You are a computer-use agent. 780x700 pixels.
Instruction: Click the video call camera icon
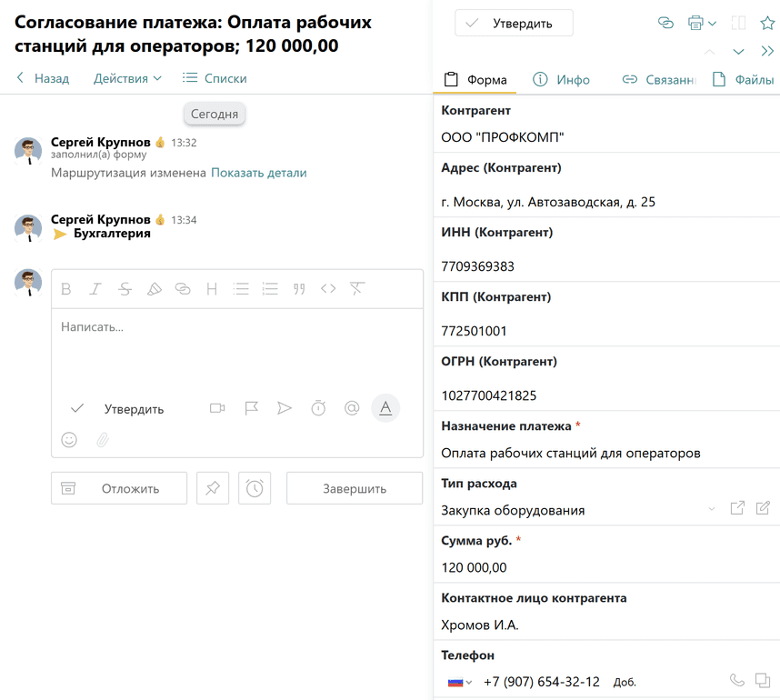[217, 408]
